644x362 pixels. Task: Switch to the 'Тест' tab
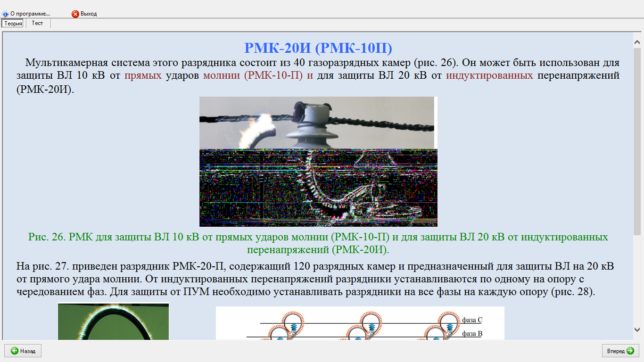click(x=38, y=23)
